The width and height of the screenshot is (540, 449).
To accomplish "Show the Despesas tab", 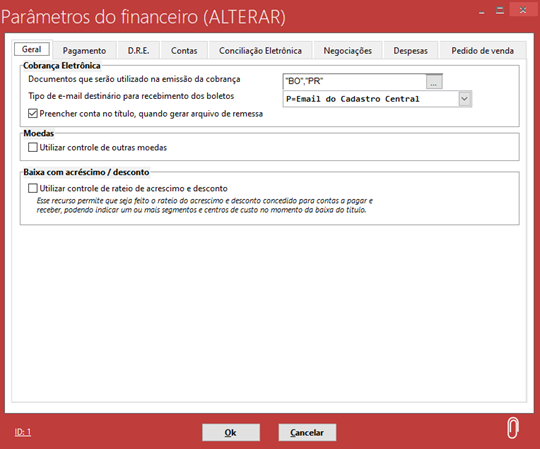I will [411, 51].
